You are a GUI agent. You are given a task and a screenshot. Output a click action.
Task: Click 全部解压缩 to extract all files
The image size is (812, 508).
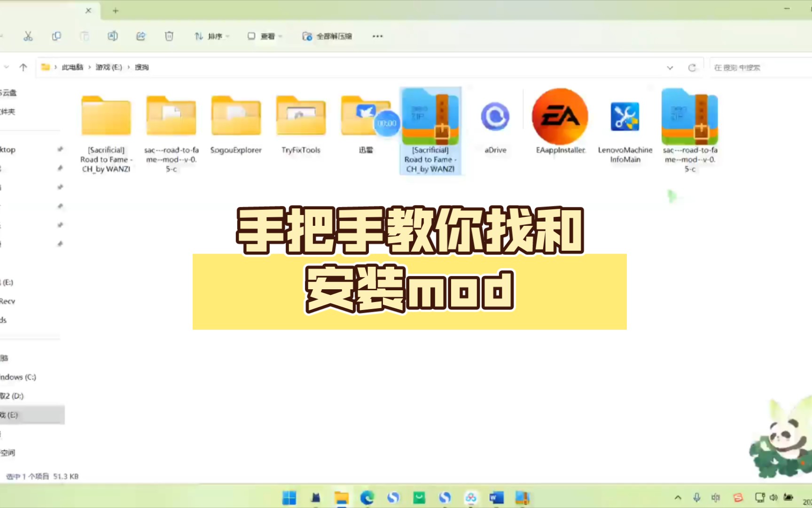click(328, 36)
